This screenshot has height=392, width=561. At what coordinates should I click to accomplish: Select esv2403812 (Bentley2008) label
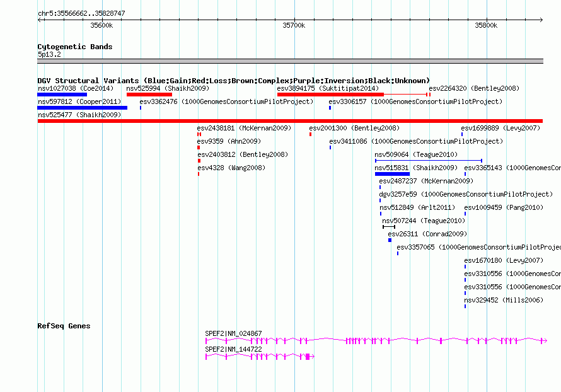[x=243, y=154]
